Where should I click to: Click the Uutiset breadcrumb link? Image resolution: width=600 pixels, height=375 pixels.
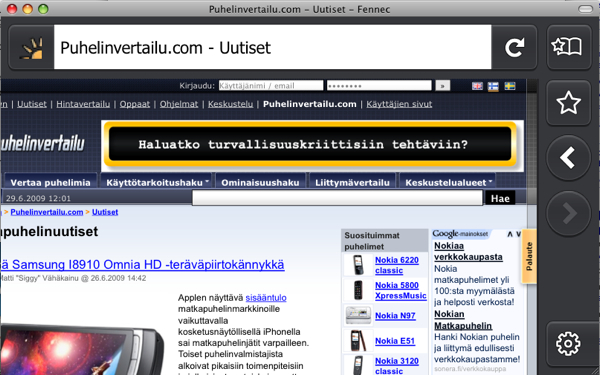pyautogui.click(x=105, y=212)
